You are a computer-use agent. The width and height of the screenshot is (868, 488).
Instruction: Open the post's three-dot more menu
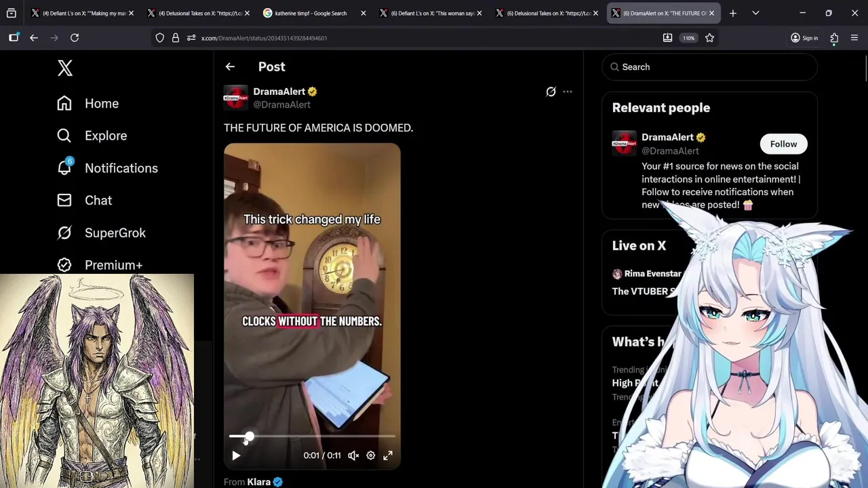[x=568, y=91]
